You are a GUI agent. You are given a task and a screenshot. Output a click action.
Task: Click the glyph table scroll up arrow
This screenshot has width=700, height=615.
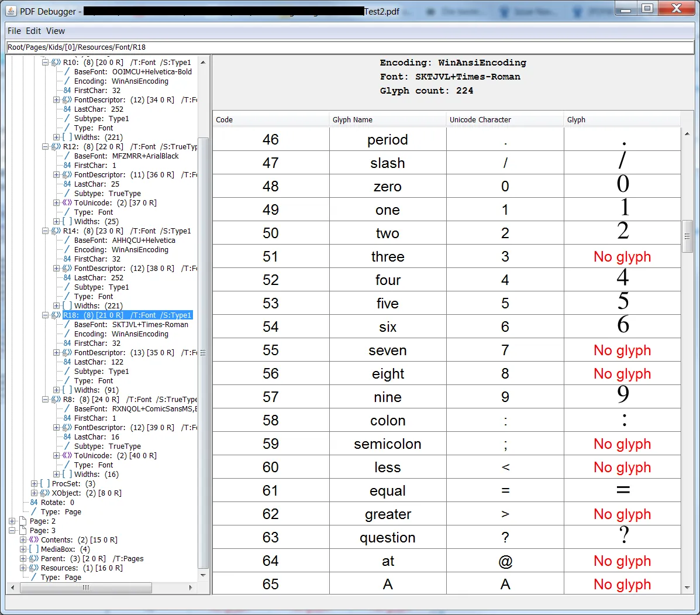tap(687, 133)
